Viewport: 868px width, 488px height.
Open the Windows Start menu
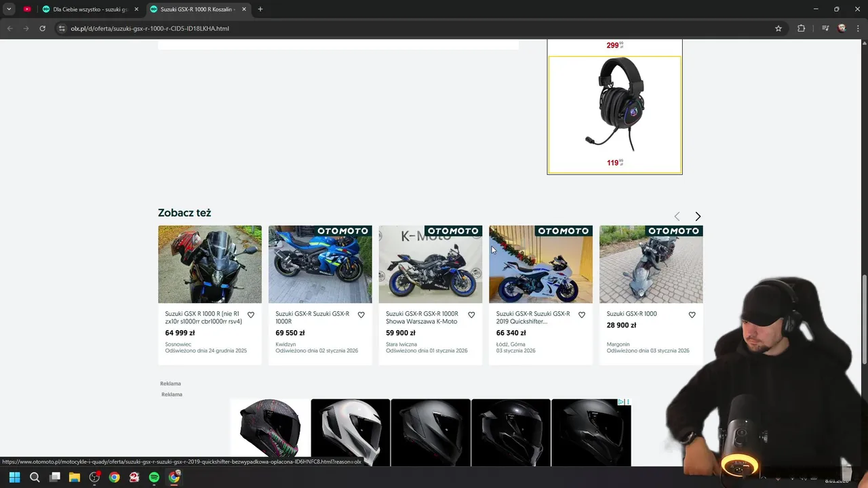click(14, 477)
